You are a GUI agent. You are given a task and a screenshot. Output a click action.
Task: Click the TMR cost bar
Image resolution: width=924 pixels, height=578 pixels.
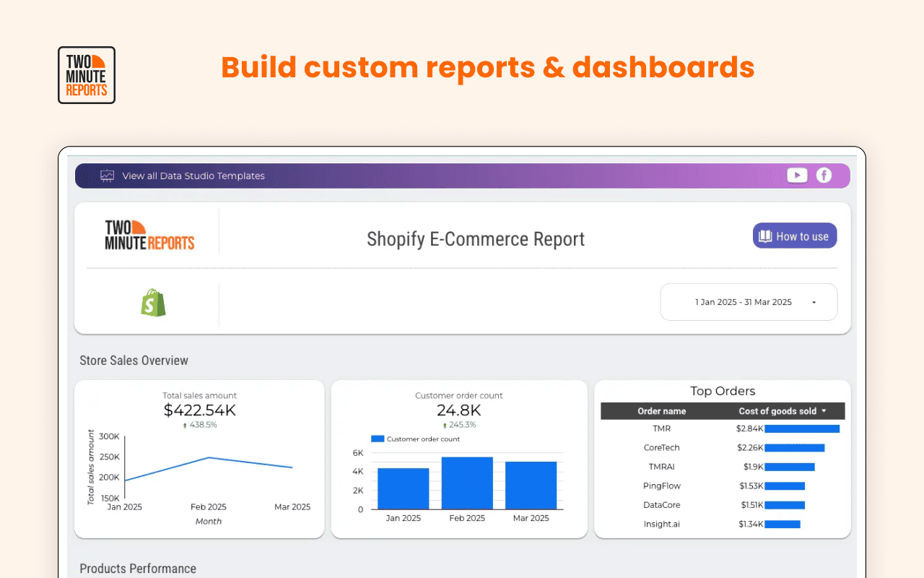pyautogui.click(x=802, y=428)
